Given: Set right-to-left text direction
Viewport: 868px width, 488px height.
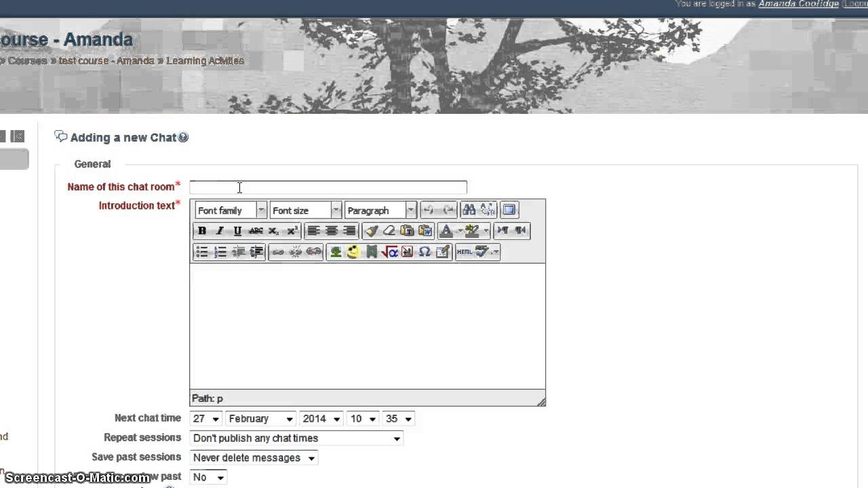Looking at the screenshot, I should point(520,231).
